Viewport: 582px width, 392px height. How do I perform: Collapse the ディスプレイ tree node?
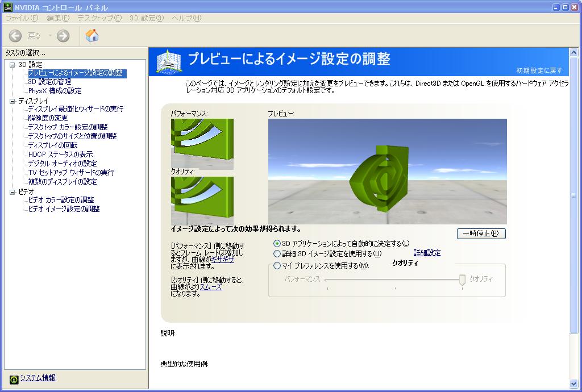pos(13,101)
